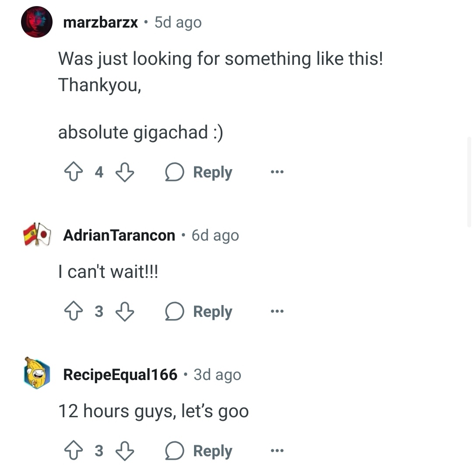Viewport: 473px width, 476px height.
Task: Open more options on marzbarzx's comment
Action: pyautogui.click(x=277, y=172)
